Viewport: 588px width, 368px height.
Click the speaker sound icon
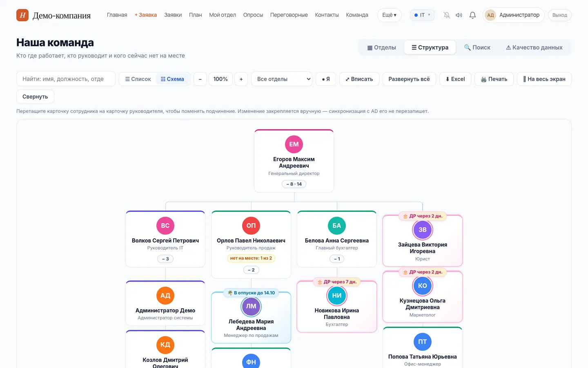click(459, 15)
